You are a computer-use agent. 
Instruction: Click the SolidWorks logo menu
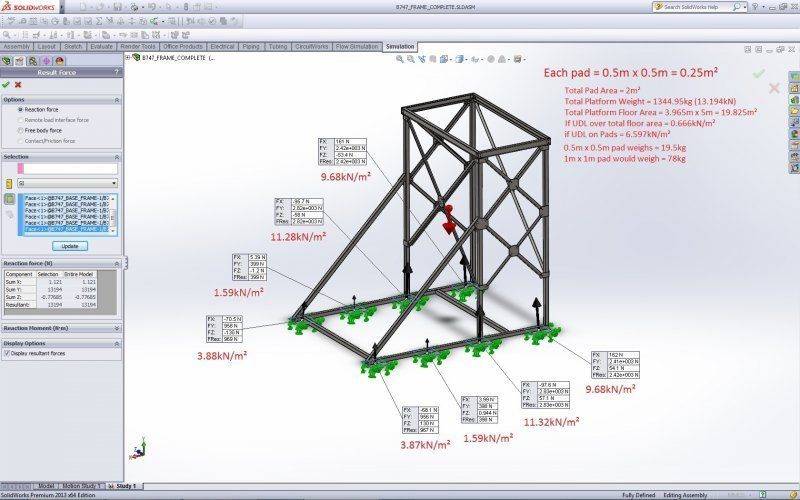tap(30, 7)
